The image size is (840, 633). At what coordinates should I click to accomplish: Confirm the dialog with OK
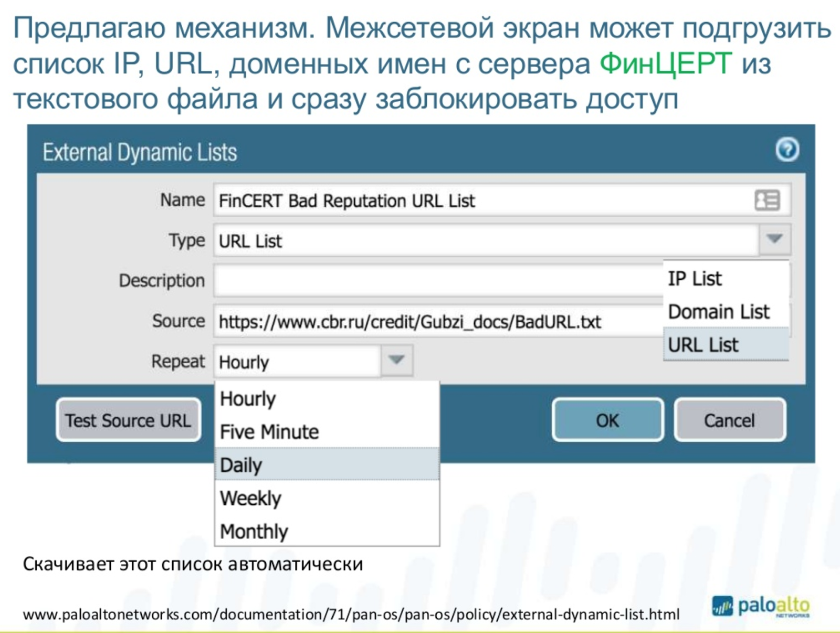click(608, 420)
